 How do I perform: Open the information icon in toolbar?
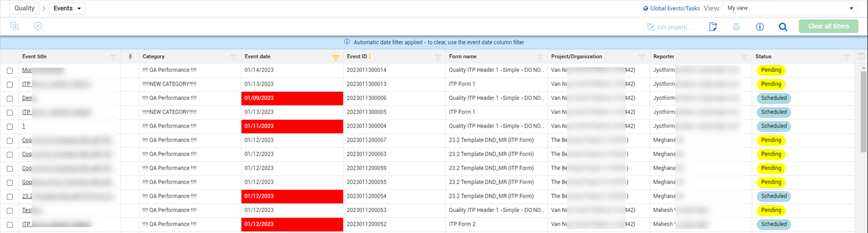(x=760, y=26)
